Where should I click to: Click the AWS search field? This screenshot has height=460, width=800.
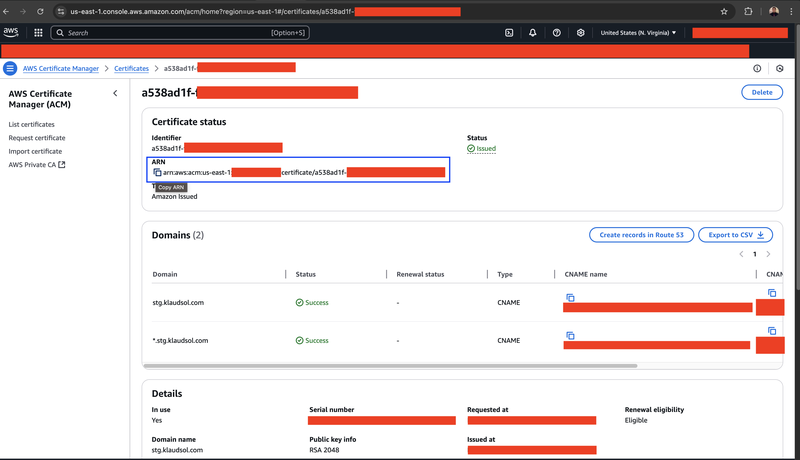point(180,33)
